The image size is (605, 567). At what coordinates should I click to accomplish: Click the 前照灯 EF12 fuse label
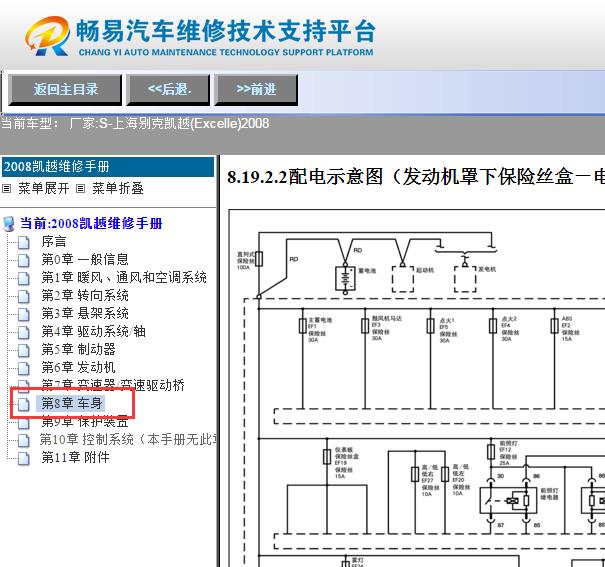(508, 453)
